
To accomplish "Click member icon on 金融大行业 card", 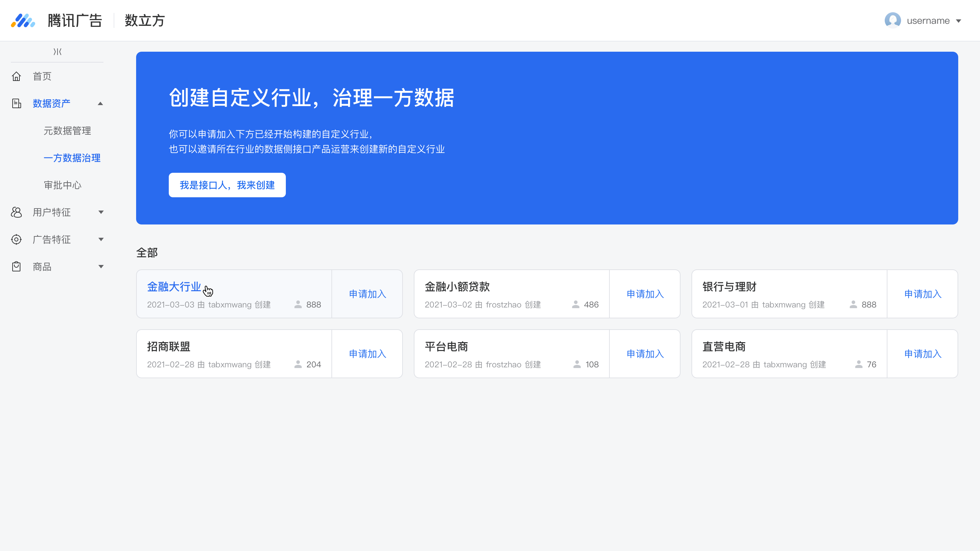I will (298, 305).
